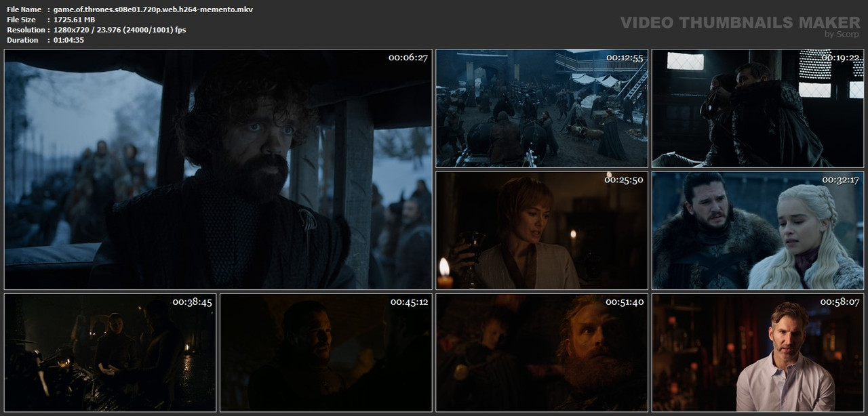Viewport: 868px width, 416px height.
Task: Select the hugging scene thumbnail at 00:19:22
Action: (x=757, y=108)
